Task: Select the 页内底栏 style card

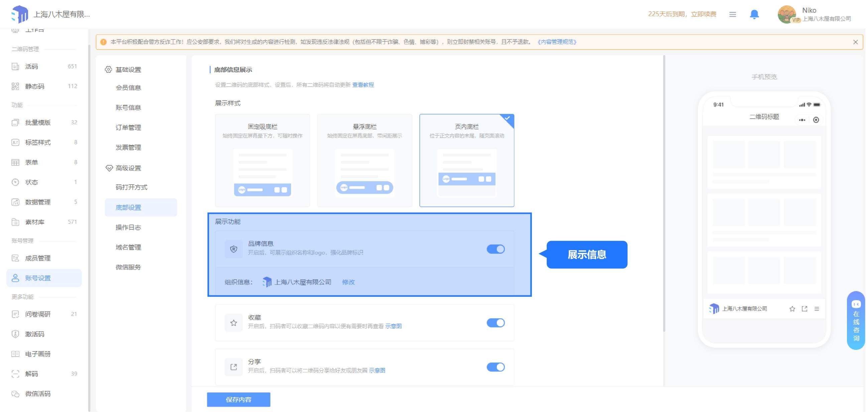Action: point(467,160)
